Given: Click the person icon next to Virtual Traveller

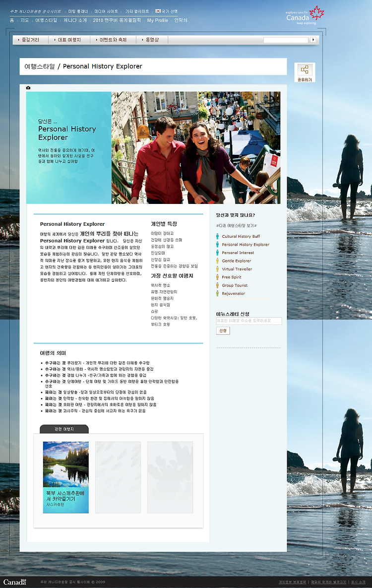Looking at the screenshot, I should click(x=218, y=269).
